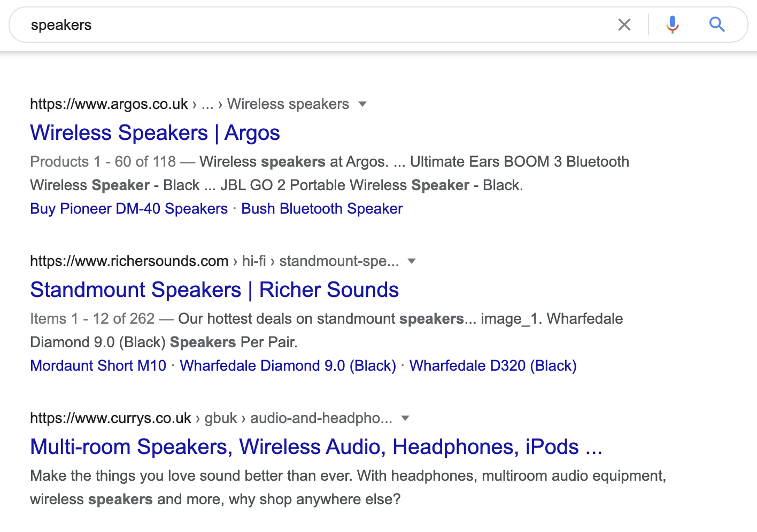The width and height of the screenshot is (757, 532).
Task: Visit the Wharfedale Diamond 9.0 (Black) sitelink
Action: tap(288, 366)
